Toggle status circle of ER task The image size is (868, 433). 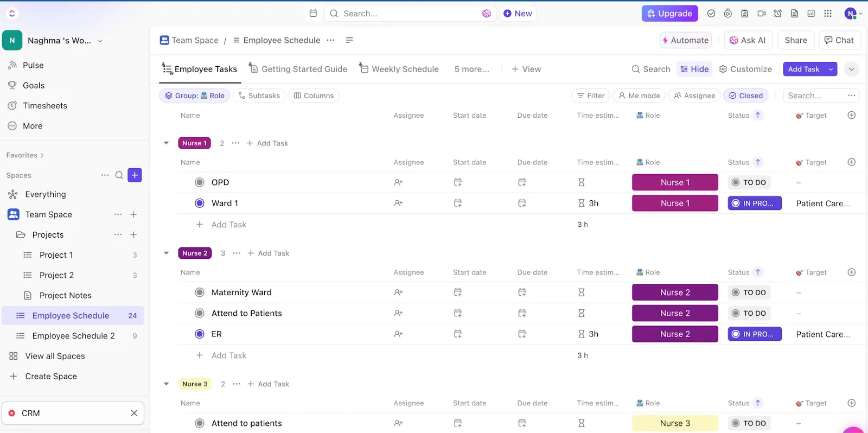(200, 334)
